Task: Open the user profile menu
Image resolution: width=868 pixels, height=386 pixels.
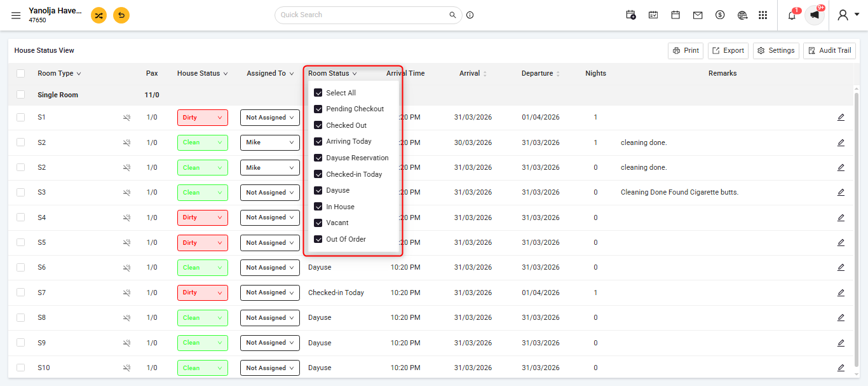Action: [x=848, y=15]
